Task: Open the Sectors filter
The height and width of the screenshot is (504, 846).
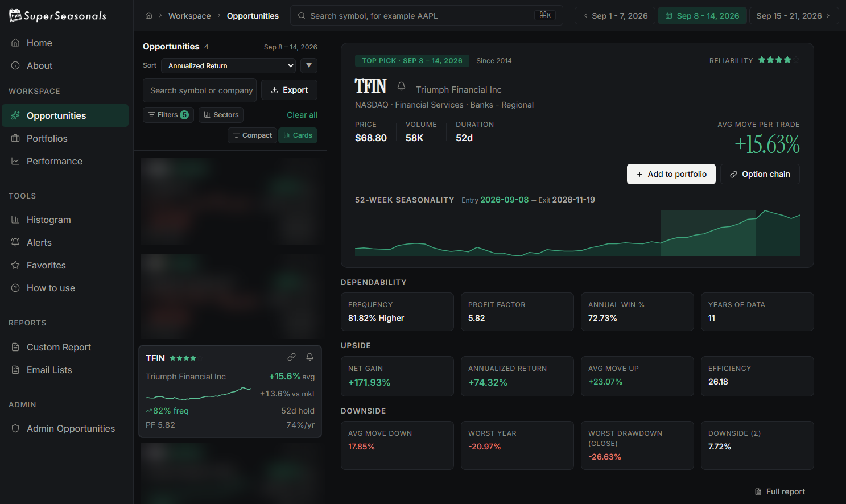Action: point(221,115)
